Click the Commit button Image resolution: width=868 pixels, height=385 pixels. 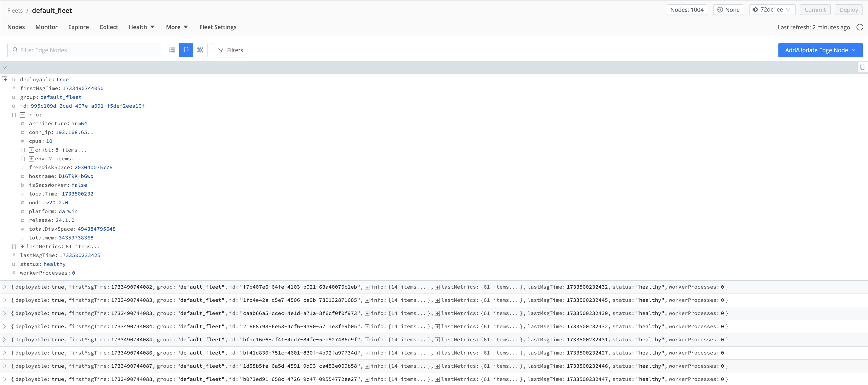[x=815, y=9]
